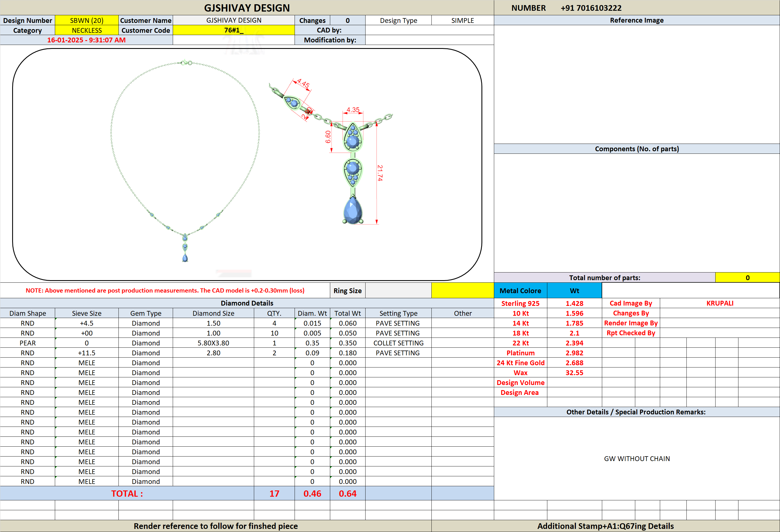Select the Sterling 925 weight '1.428'
Viewport: 780px width, 532px height.
(x=574, y=303)
